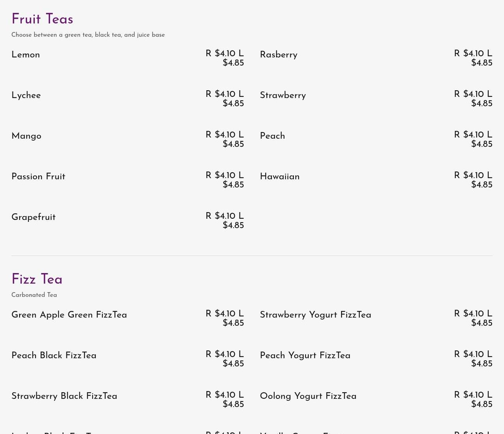Viewport: 504px width, 434px height.
Task: Click the Fruit Teas section heading
Action: click(42, 19)
